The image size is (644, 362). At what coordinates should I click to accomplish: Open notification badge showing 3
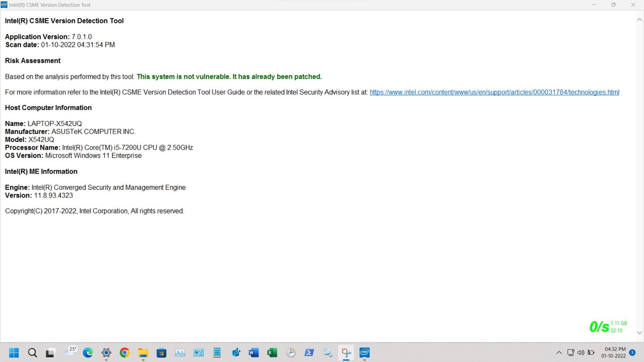[632, 353]
